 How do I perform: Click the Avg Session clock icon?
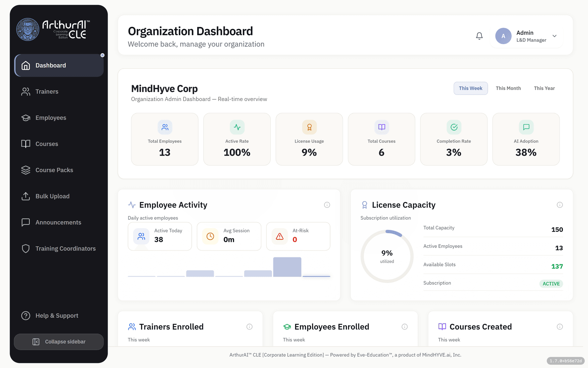coord(210,236)
